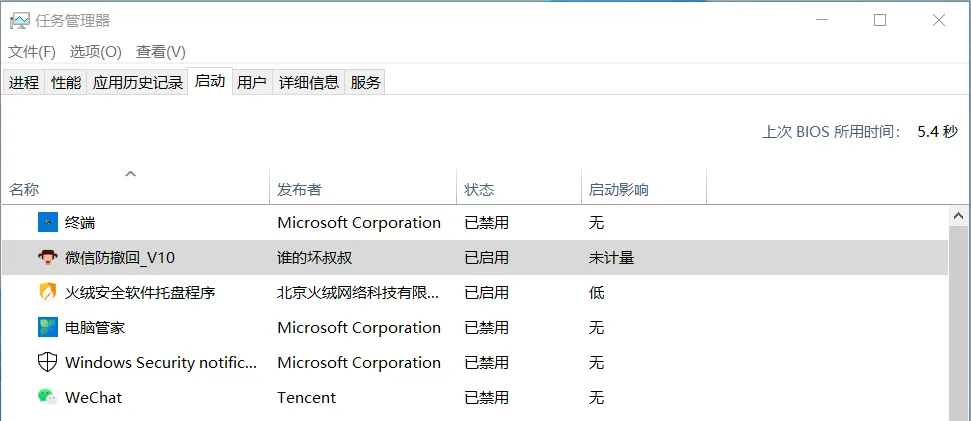Click the 火绒安全软件 orange shield icon

(x=48, y=292)
